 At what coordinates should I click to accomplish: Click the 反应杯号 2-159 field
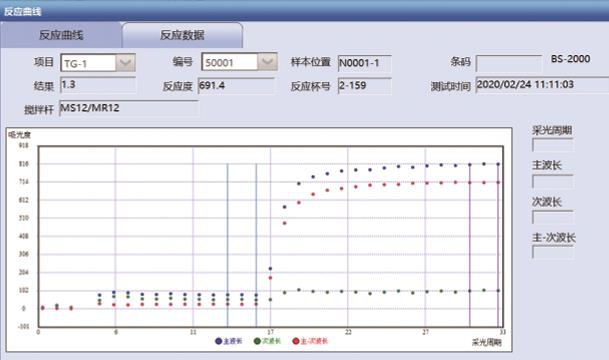click(364, 85)
